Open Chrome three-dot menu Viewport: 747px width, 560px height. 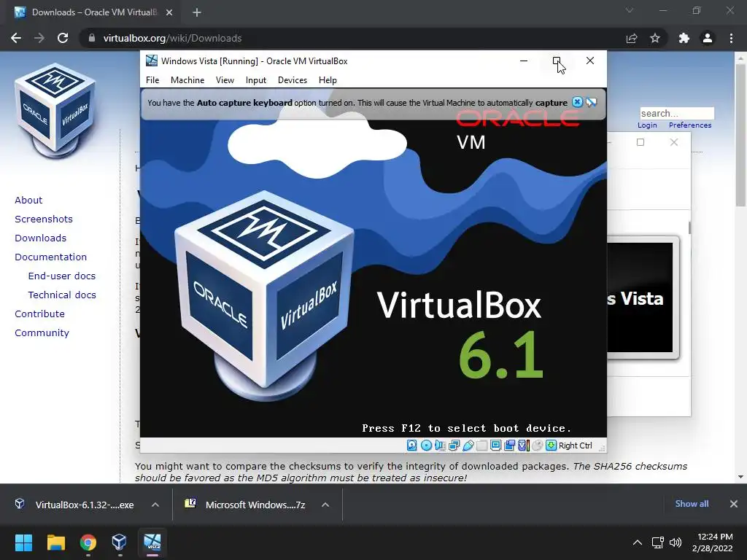(731, 38)
